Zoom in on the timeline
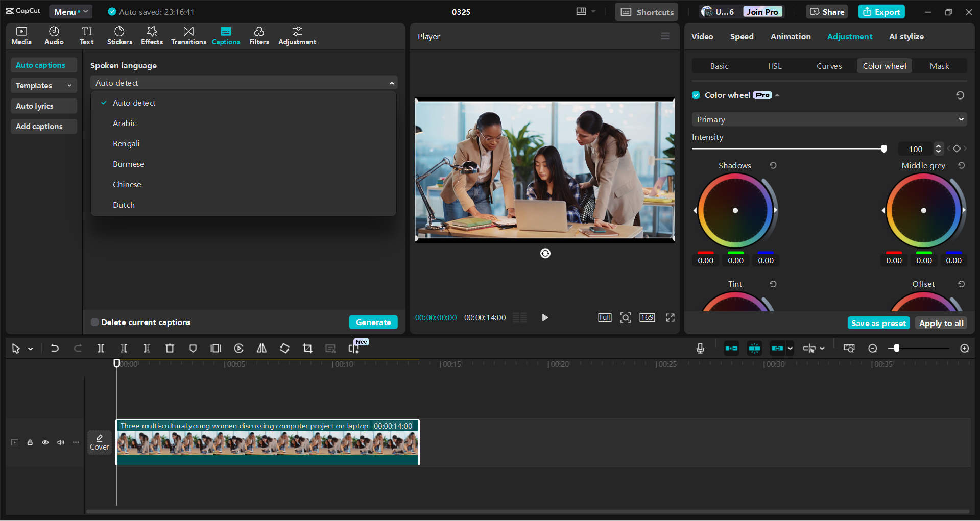The image size is (980, 521). pos(964,348)
